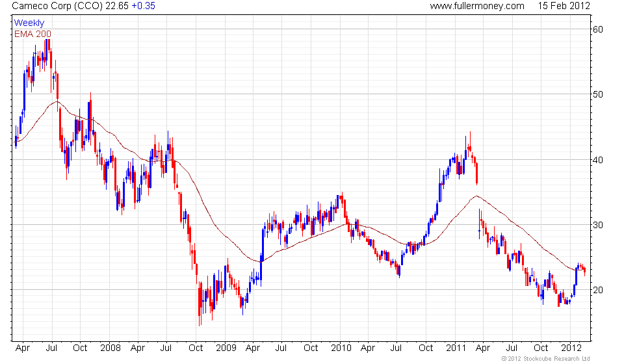Click the Cameco Corp (CCO) chart title
This screenshot has height=364, width=624.
coord(57,6)
